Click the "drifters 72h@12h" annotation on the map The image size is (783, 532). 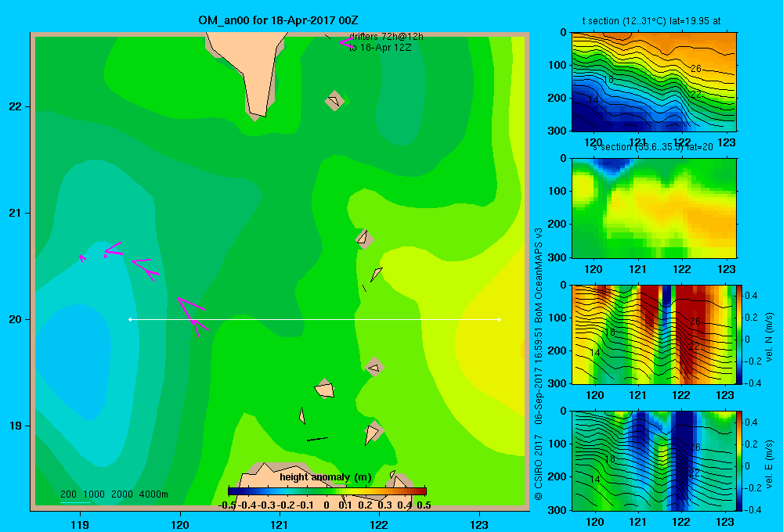(386, 37)
